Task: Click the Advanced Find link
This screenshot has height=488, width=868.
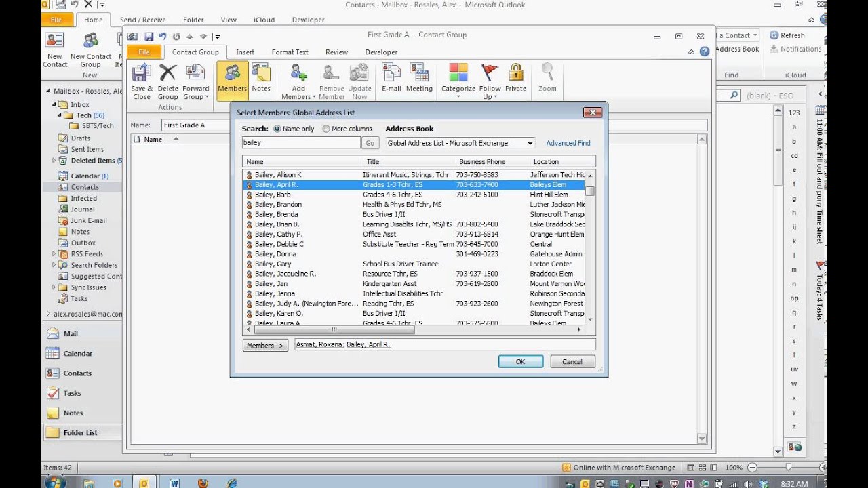Action: (x=568, y=143)
